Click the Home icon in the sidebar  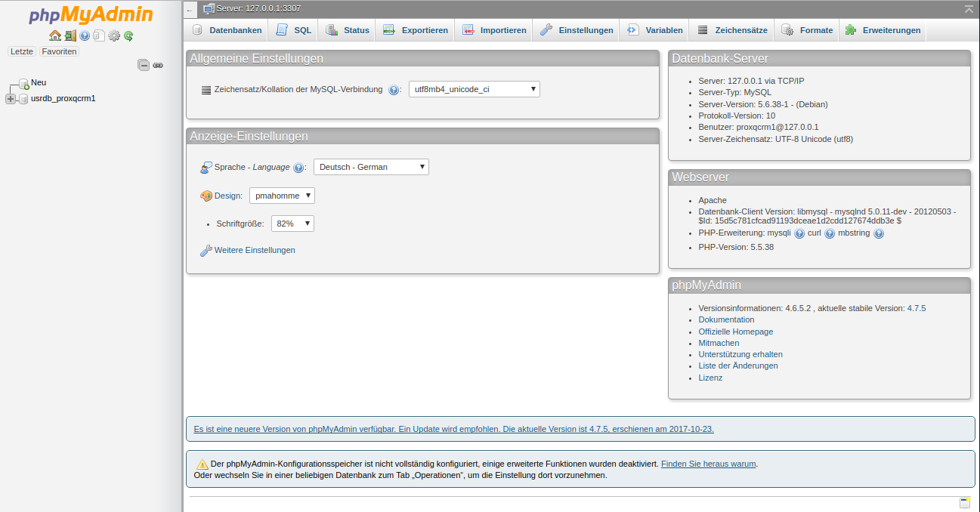click(54, 35)
